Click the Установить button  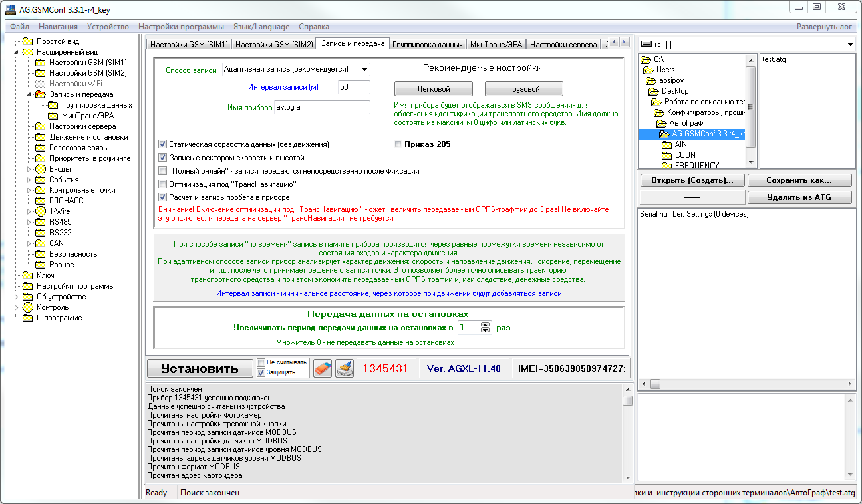(x=200, y=369)
